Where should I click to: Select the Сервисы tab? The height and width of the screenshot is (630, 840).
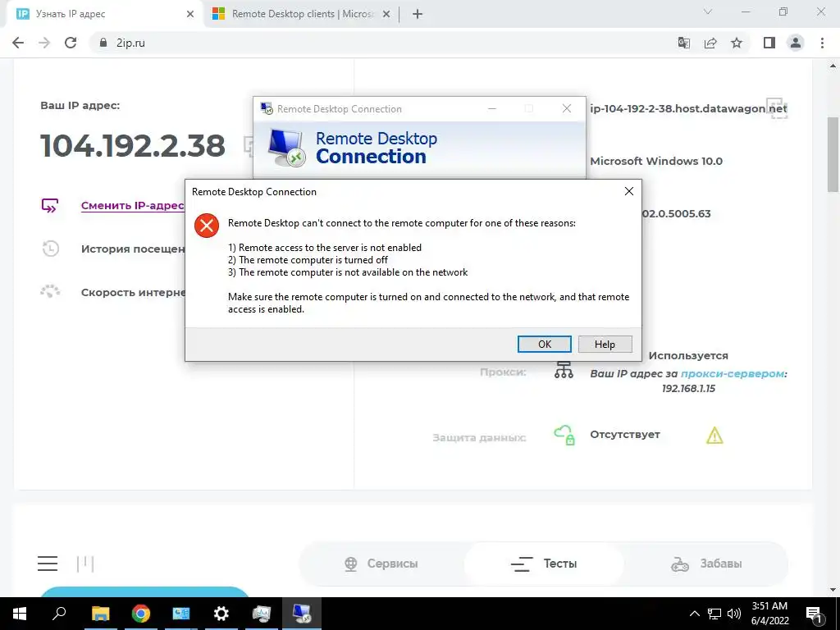click(381, 564)
